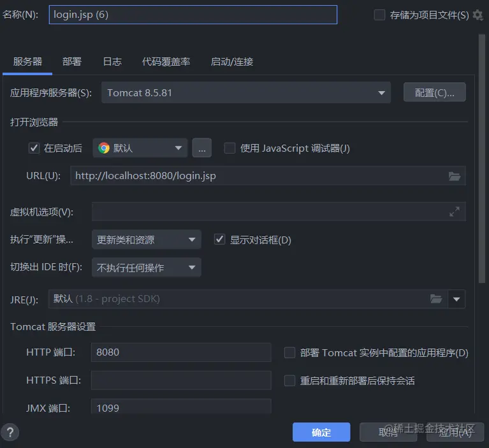489x448 pixels.
Task: Click the ... browser browse button
Action: click(x=201, y=148)
